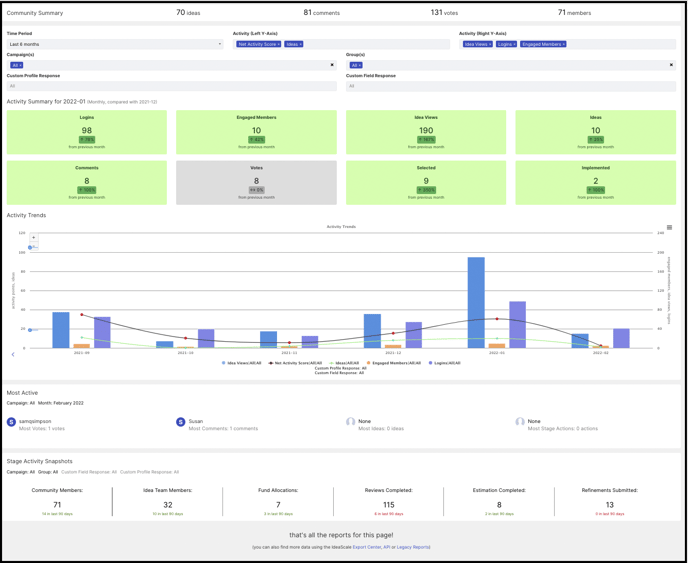
Task: Toggle Idea Views series in chart legend
Action: pos(242,363)
